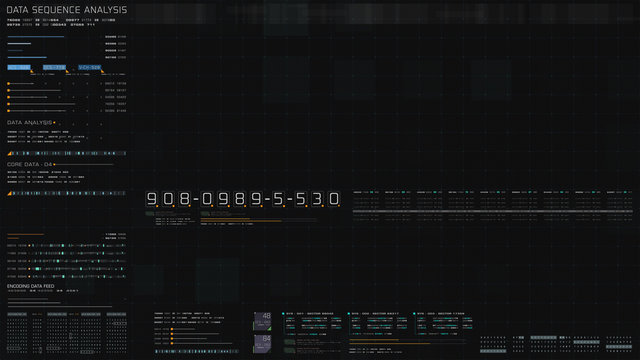Select the tile showing number 84
Screen dimensions: 640x360
click(262, 344)
